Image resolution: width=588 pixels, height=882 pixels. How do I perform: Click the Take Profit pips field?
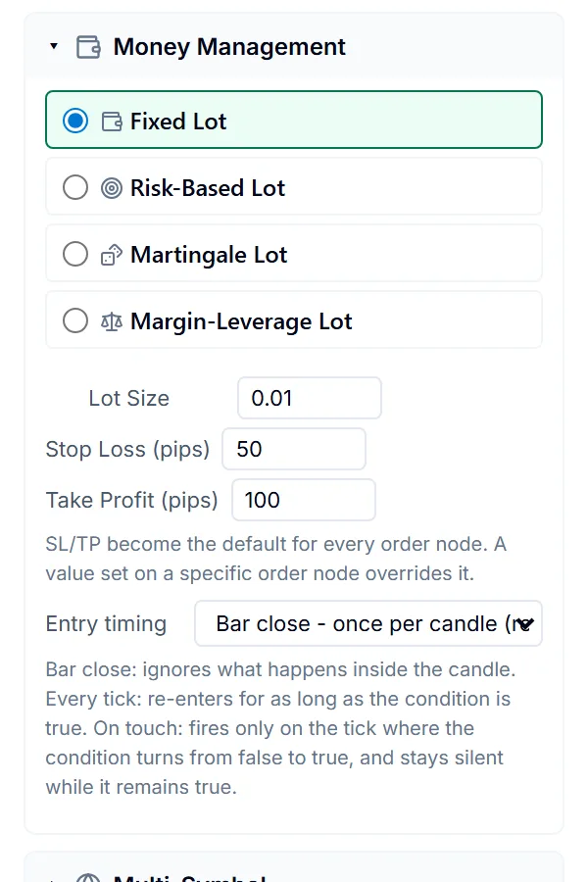[x=304, y=500]
